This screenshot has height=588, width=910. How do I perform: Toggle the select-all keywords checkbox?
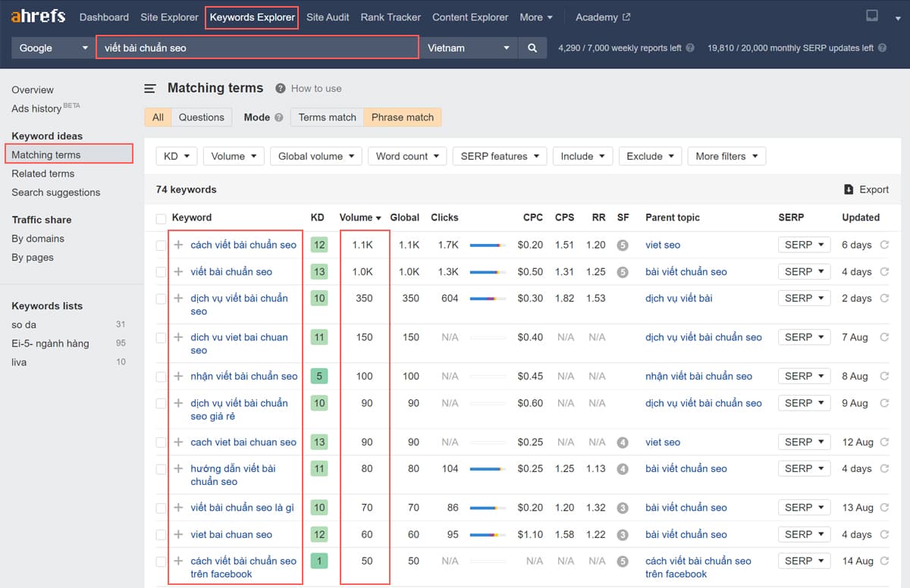click(161, 217)
